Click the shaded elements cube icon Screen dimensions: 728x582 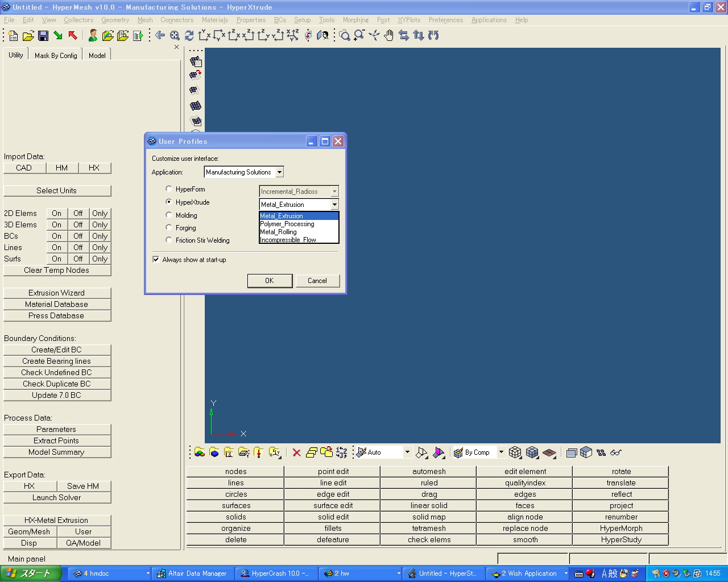(532, 452)
